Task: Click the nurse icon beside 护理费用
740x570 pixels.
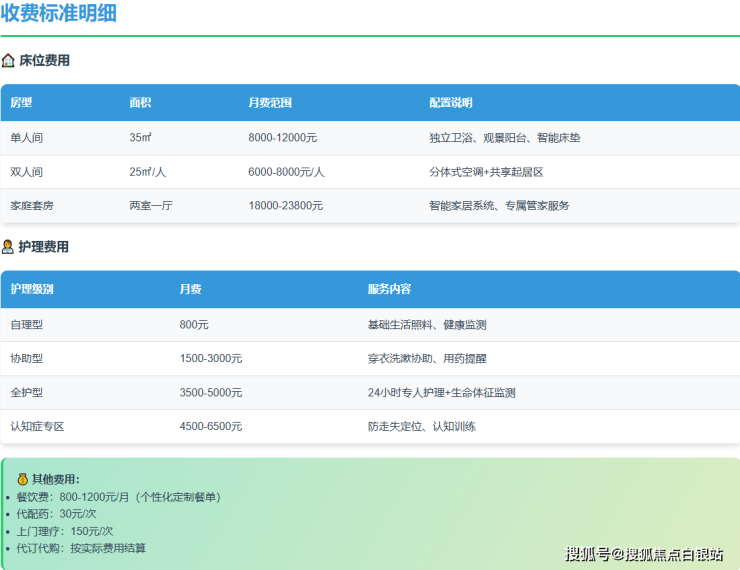Action: click(8, 246)
